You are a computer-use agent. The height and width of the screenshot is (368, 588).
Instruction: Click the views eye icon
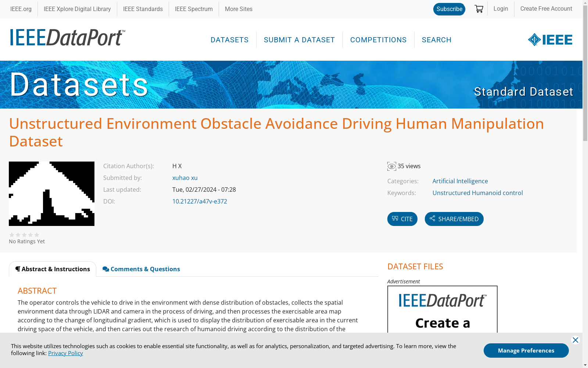click(392, 166)
